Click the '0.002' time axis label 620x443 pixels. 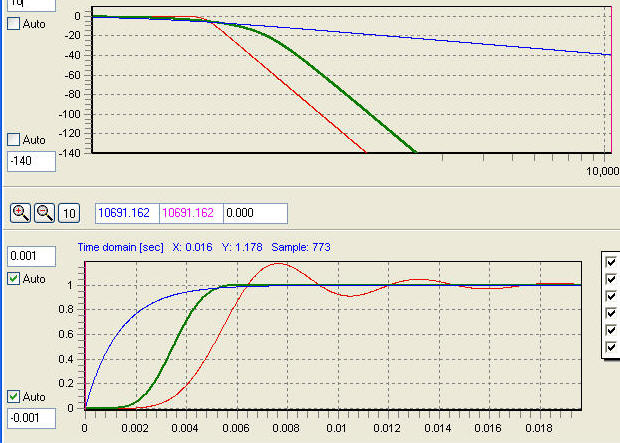point(135,428)
